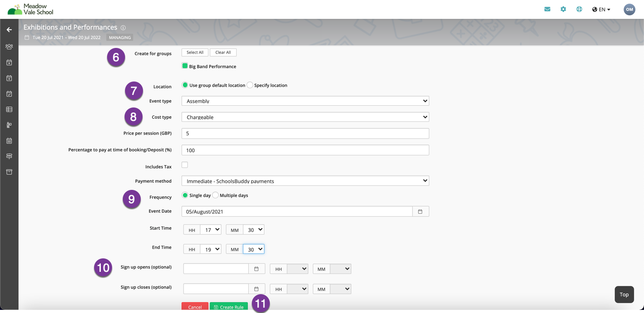Image resolution: width=644 pixels, height=313 pixels.
Task: Cancel the rule creation
Action: (x=195, y=307)
